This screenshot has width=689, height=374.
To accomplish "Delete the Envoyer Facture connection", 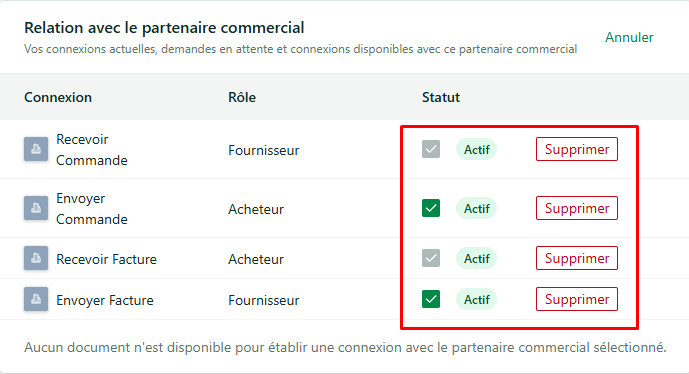I will [x=577, y=299].
